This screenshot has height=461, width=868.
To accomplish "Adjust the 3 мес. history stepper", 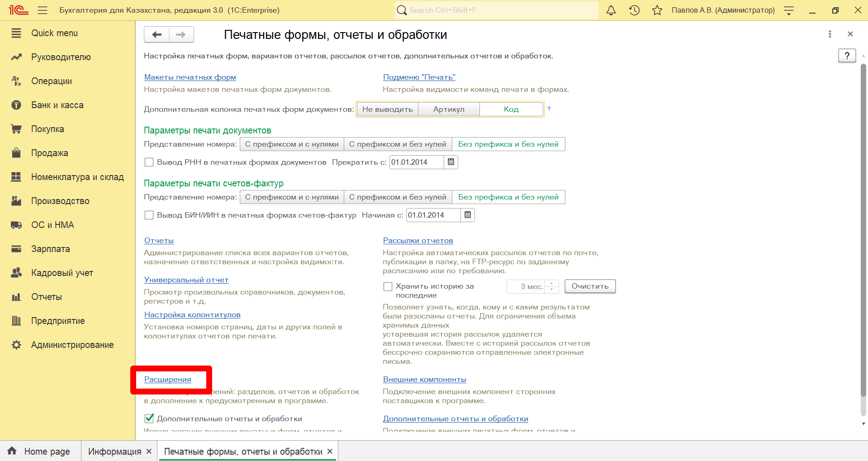I will (552, 286).
